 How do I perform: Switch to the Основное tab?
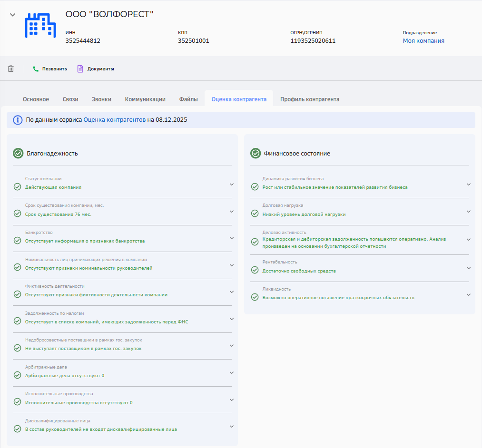pyautogui.click(x=36, y=99)
